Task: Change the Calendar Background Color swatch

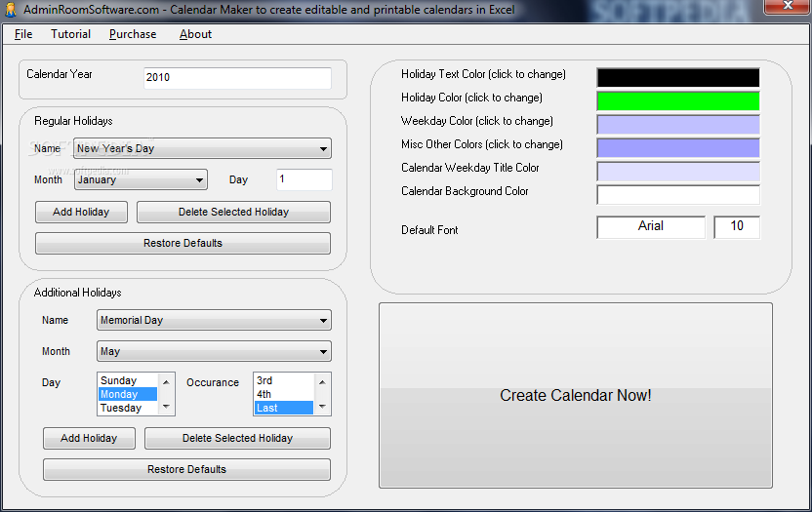Action: coord(678,195)
